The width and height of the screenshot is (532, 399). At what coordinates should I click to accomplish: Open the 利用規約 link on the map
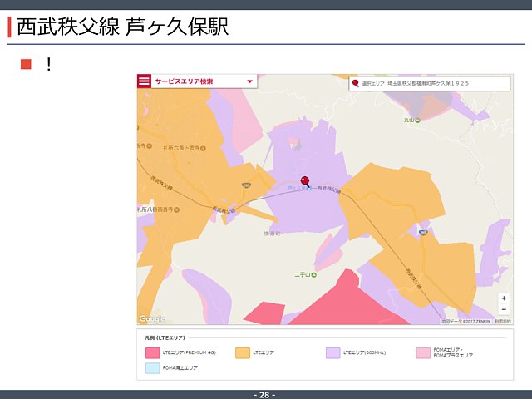(x=502, y=321)
